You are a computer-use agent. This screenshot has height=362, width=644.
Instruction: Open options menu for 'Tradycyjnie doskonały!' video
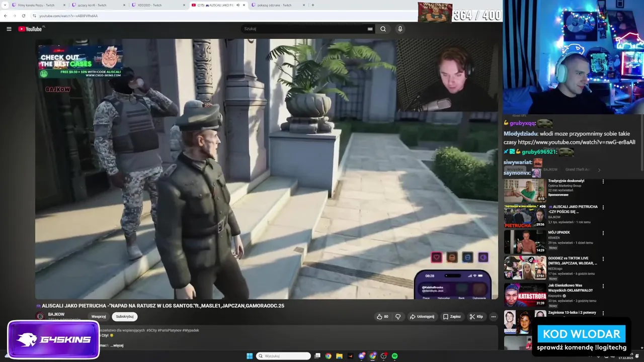pyautogui.click(x=603, y=182)
